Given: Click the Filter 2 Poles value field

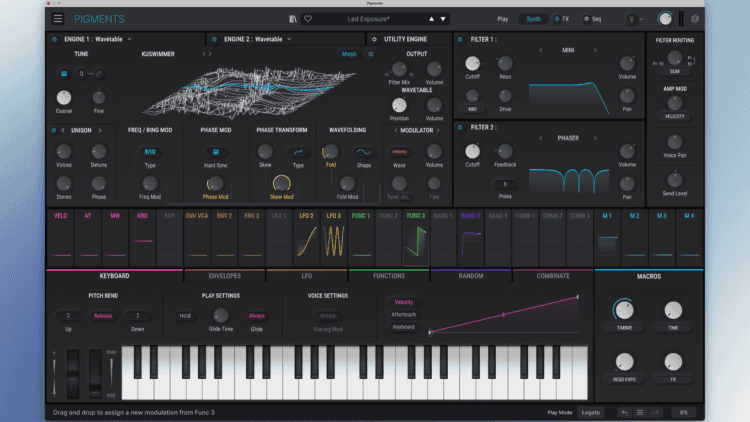Looking at the screenshot, I should click(505, 184).
